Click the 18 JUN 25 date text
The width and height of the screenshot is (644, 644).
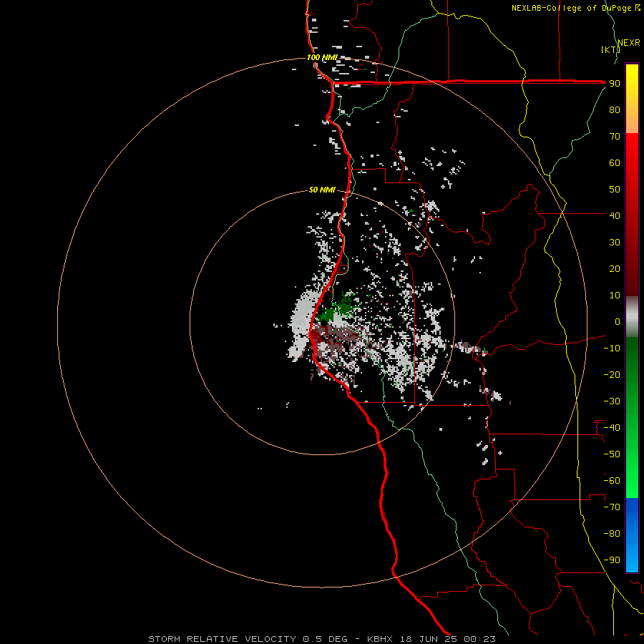click(x=429, y=639)
